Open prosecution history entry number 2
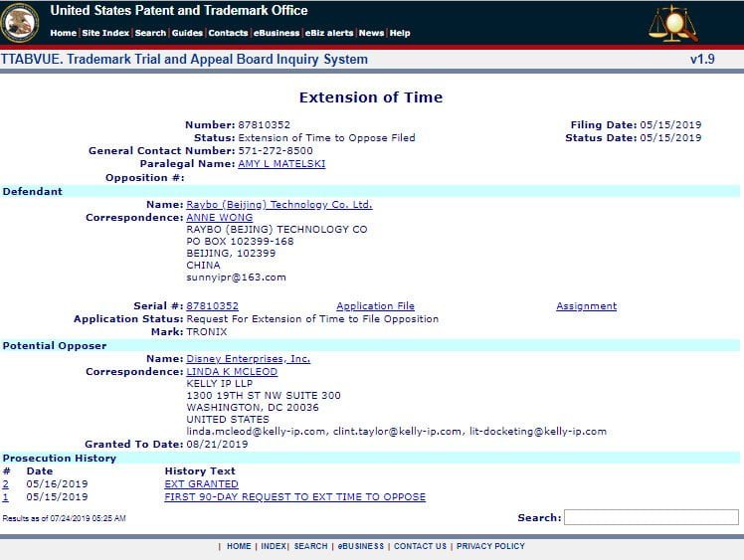The image size is (744, 560). (x=5, y=484)
